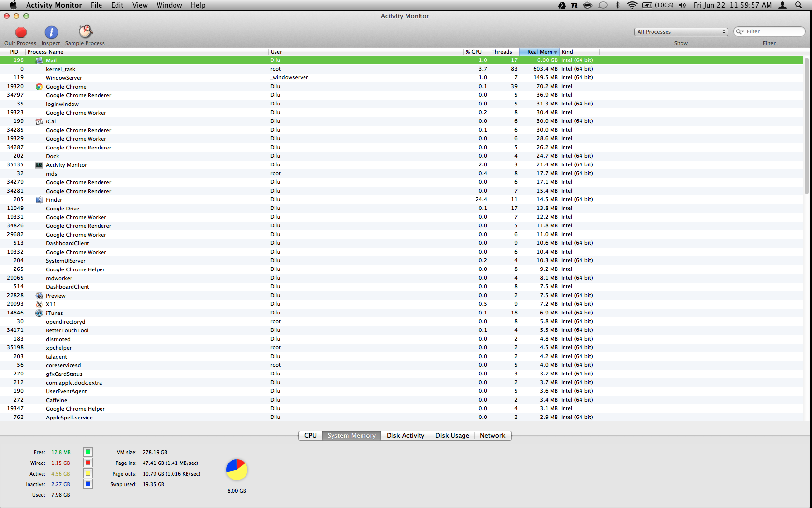Open the Disk Usage tab
The width and height of the screenshot is (812, 508).
452,435
